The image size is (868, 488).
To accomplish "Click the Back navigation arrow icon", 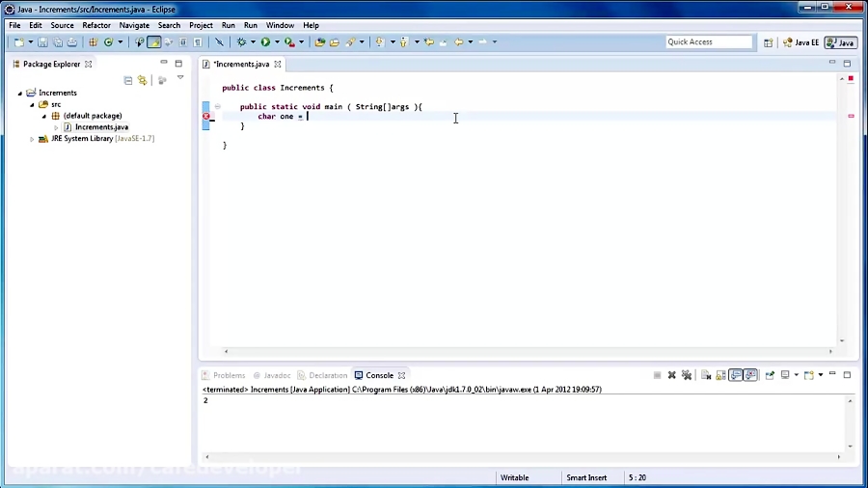I will 458,42.
